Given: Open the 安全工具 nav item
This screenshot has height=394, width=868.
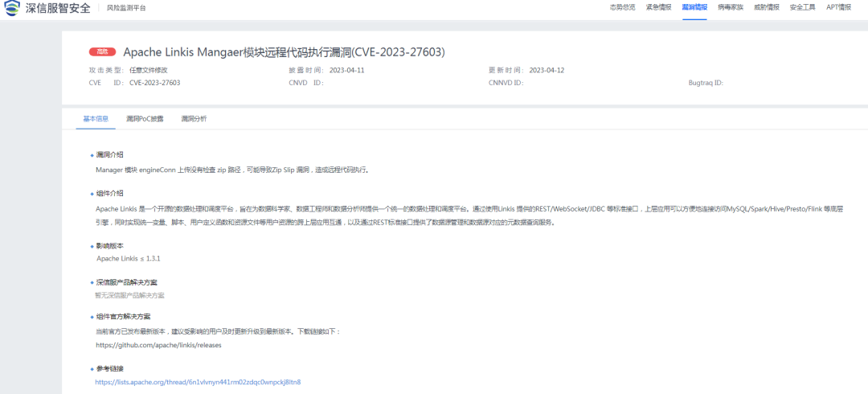Looking at the screenshot, I should [x=803, y=8].
